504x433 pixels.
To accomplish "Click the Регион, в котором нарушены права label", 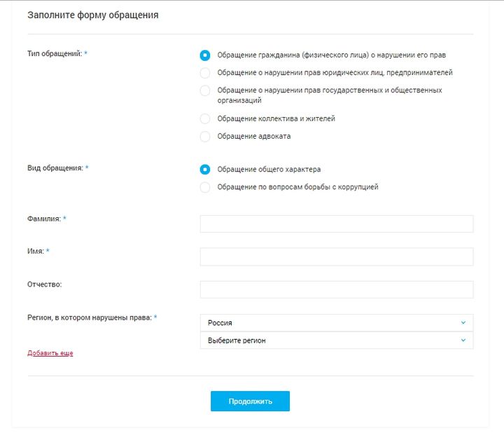I will pyautogui.click(x=90, y=317).
